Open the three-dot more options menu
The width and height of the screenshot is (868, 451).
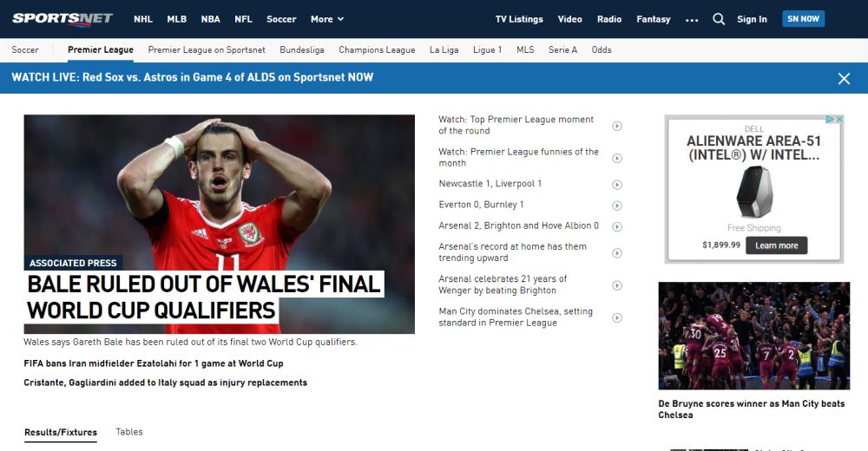click(x=692, y=20)
